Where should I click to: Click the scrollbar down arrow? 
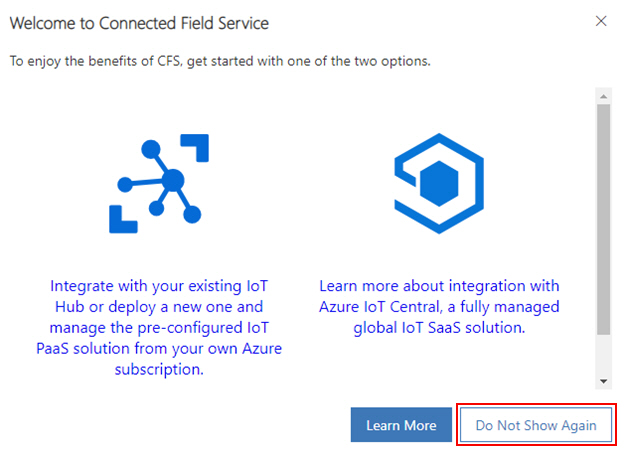603,381
